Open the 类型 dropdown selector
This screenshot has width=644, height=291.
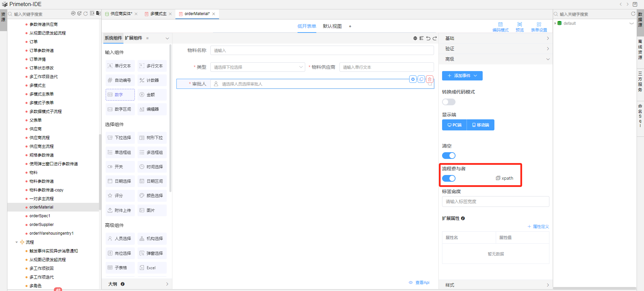257,67
